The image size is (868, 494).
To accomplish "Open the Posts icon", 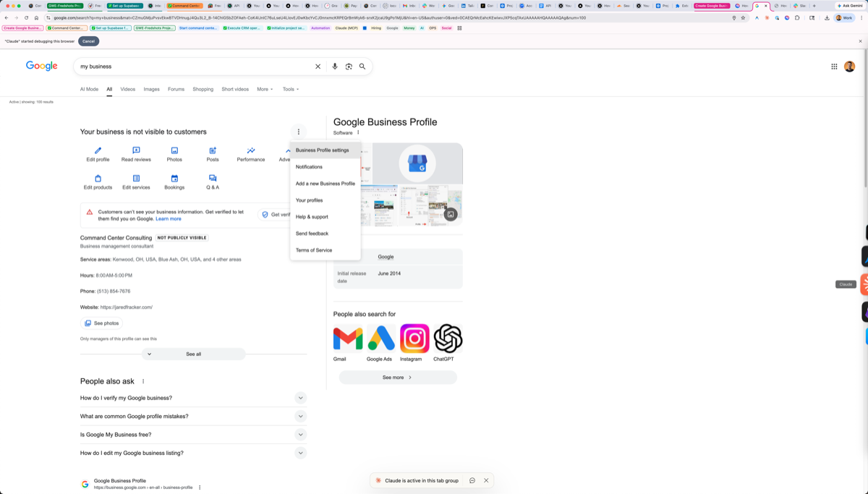I will (x=212, y=151).
